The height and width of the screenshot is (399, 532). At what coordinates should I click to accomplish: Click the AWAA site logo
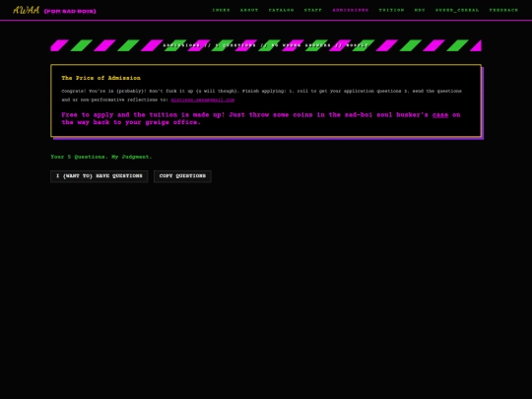click(x=27, y=10)
